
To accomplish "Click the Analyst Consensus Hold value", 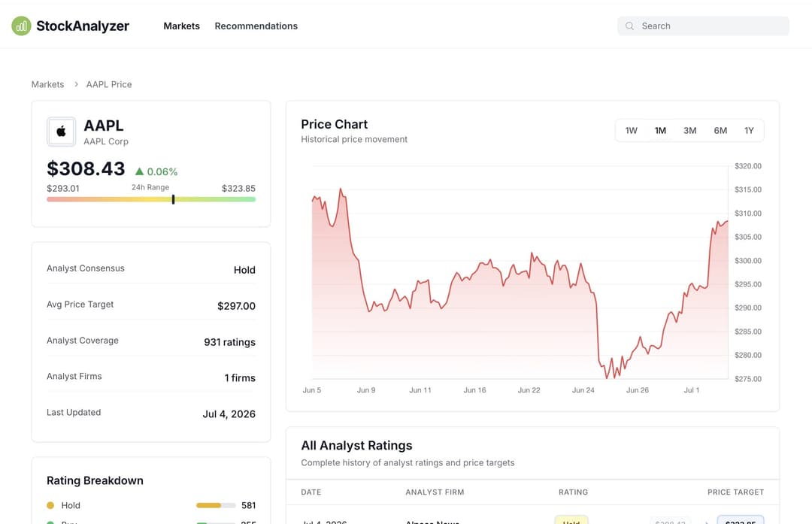I will coord(244,270).
